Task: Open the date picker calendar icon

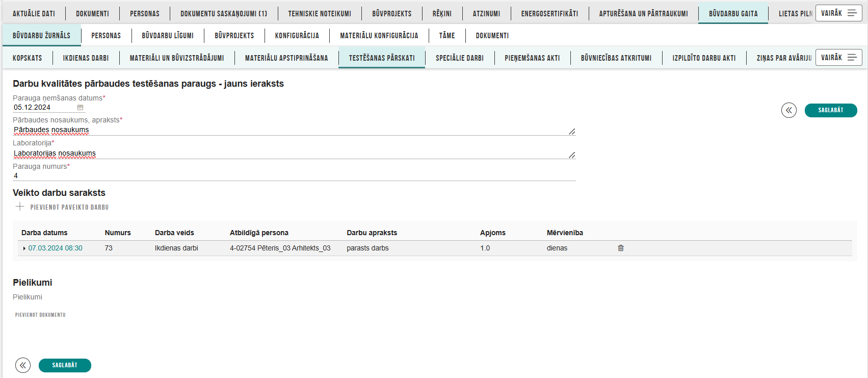Action: coord(80,108)
